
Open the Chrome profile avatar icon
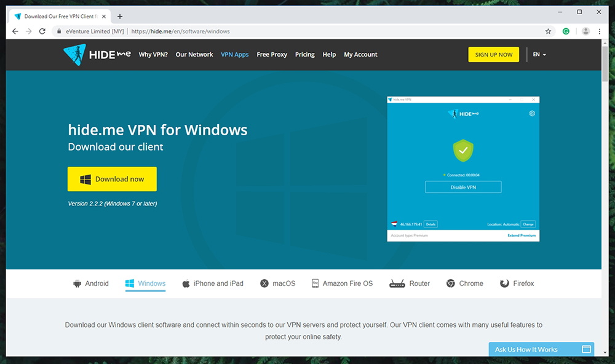coord(585,31)
